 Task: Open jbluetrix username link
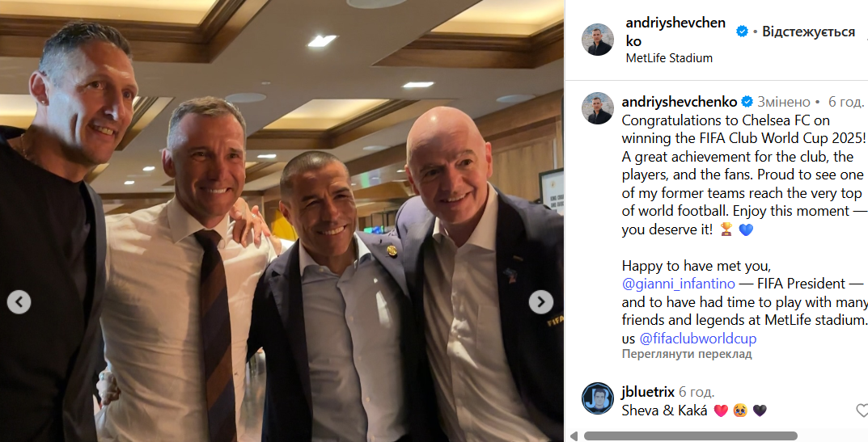[x=648, y=392]
